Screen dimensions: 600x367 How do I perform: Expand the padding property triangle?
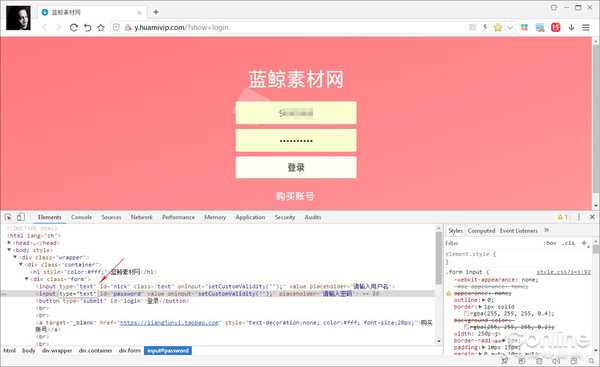click(484, 347)
